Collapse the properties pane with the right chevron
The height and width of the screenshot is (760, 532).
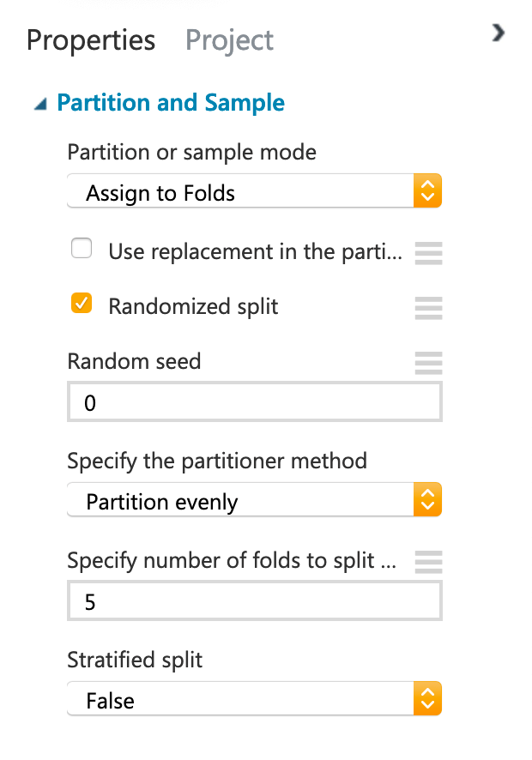(x=498, y=33)
